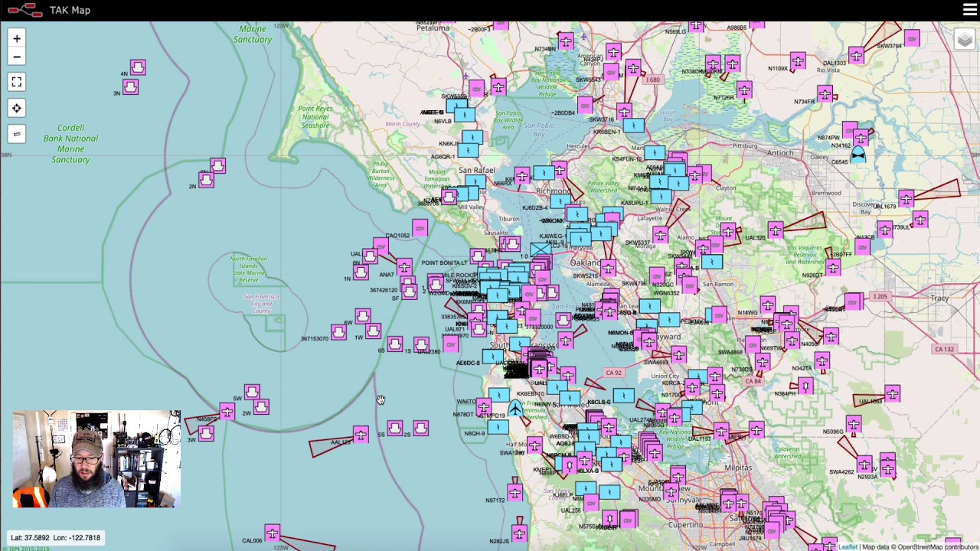Select the 1W ship marker
Viewport: 980px width, 551px height.
[x=373, y=331]
